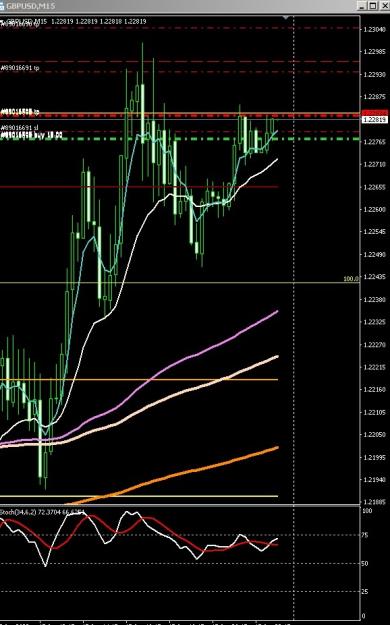Click the 1.22380 price scale label
This screenshot has width=390, height=625.
tap(374, 299)
